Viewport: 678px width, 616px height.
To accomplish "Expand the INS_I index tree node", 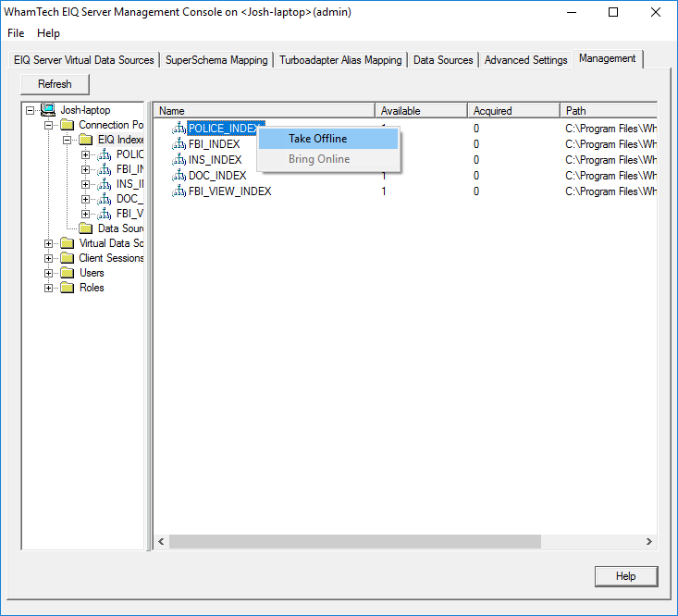I will click(86, 185).
